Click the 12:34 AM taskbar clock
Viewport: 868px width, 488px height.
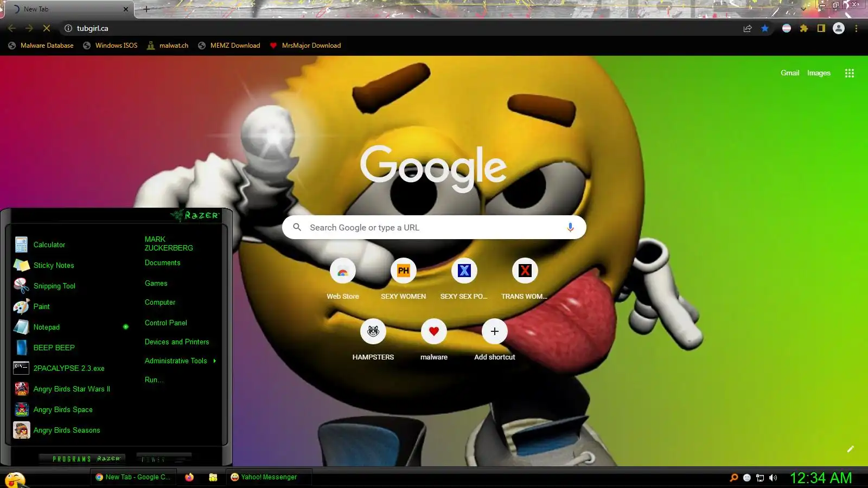821,478
